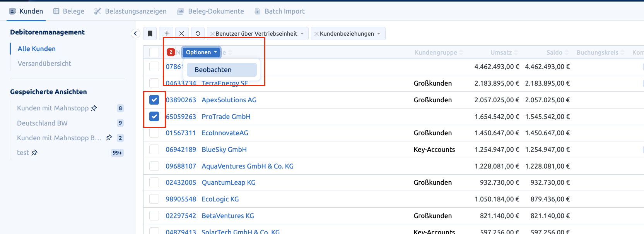This screenshot has height=234, width=644.
Task: Click the pin icon next to the test view
Action: point(34,153)
